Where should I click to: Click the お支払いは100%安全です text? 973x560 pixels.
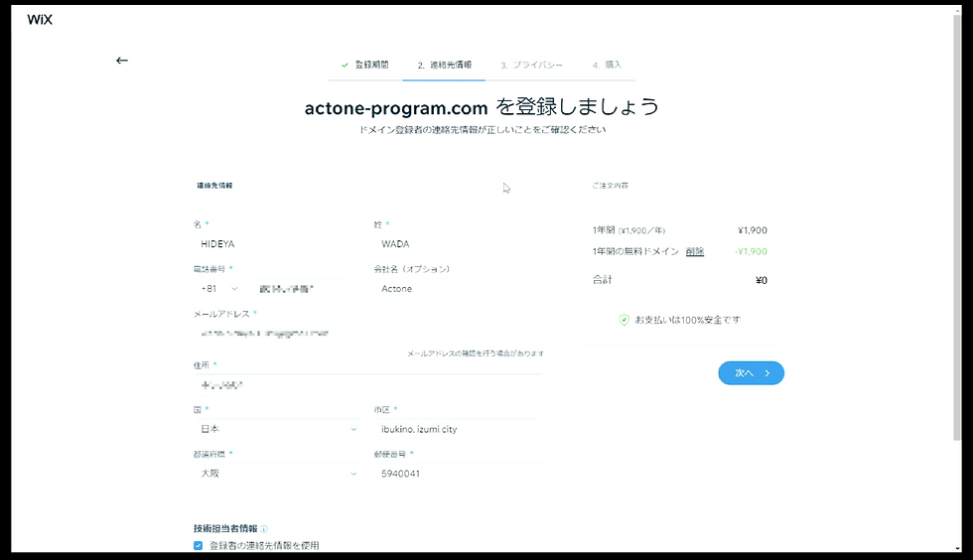(687, 320)
